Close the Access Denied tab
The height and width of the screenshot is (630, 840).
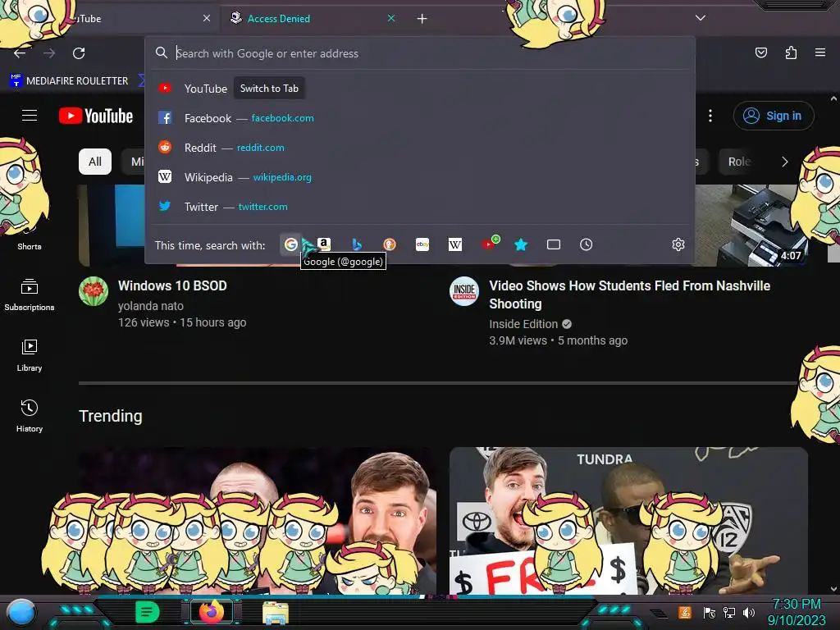coord(391,18)
